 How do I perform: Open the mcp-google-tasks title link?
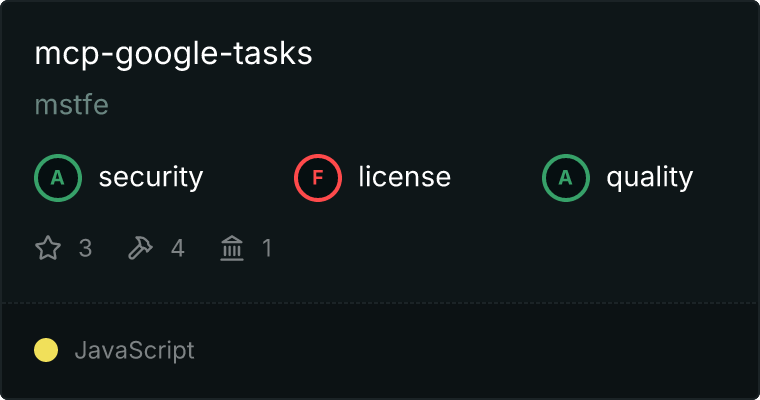click(173, 54)
